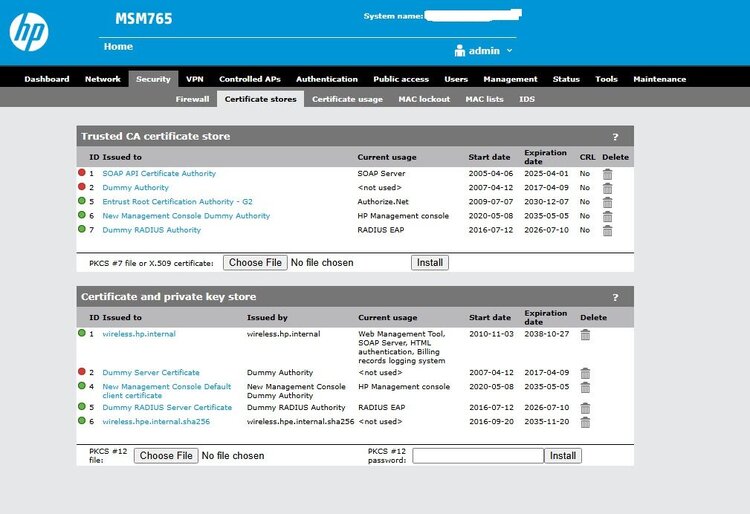Go to the Home link
The width and height of the screenshot is (750, 514).
coord(118,46)
